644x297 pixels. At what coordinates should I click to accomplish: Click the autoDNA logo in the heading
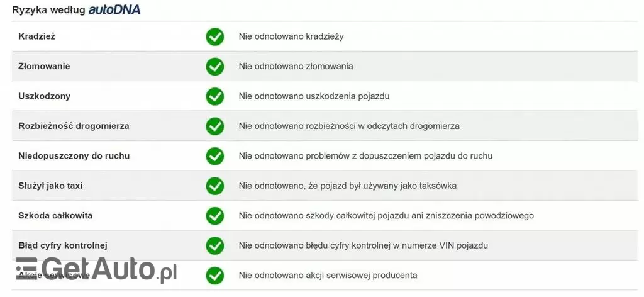coord(114,9)
